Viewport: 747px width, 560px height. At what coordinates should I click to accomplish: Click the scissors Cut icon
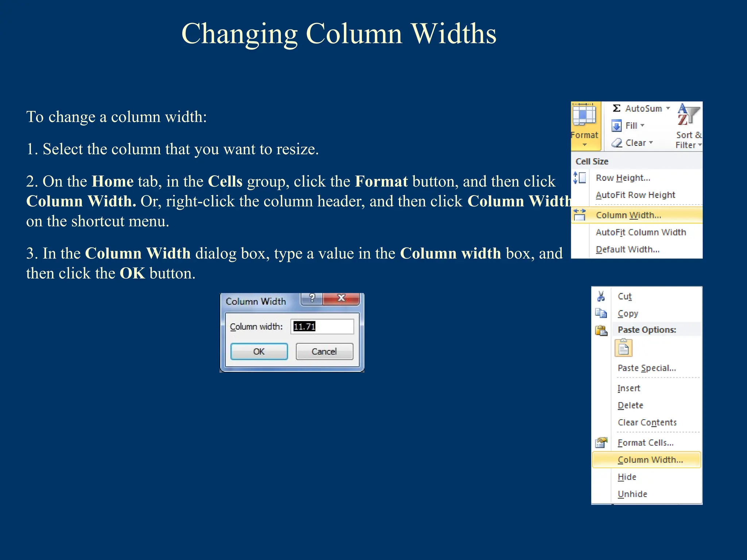601,296
